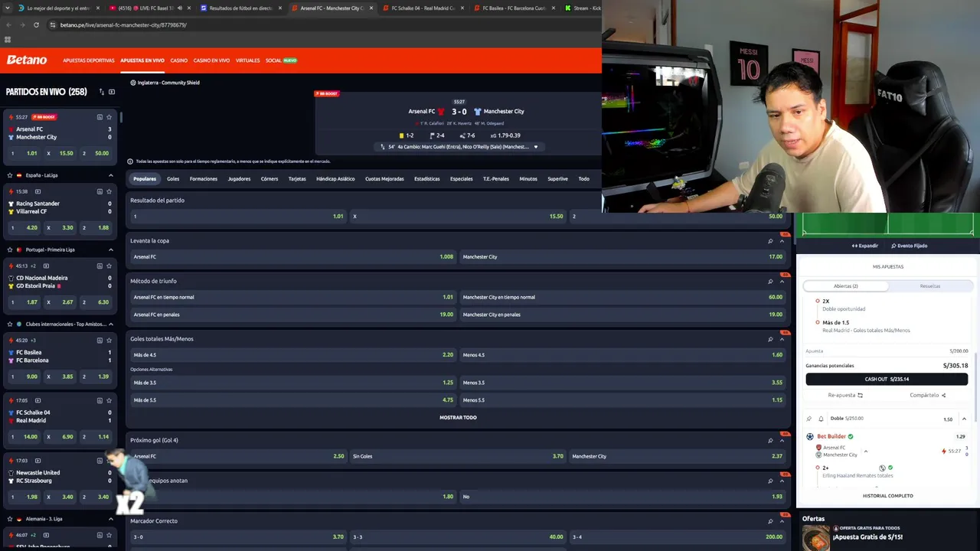Close the Resultados de fútbol browser tab
Image resolution: width=980 pixels, height=551 pixels.
279,8
